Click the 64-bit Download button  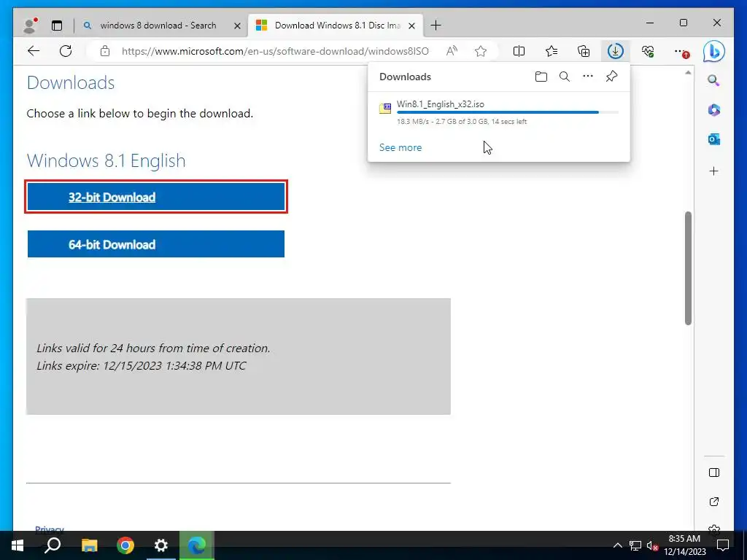[156, 244]
